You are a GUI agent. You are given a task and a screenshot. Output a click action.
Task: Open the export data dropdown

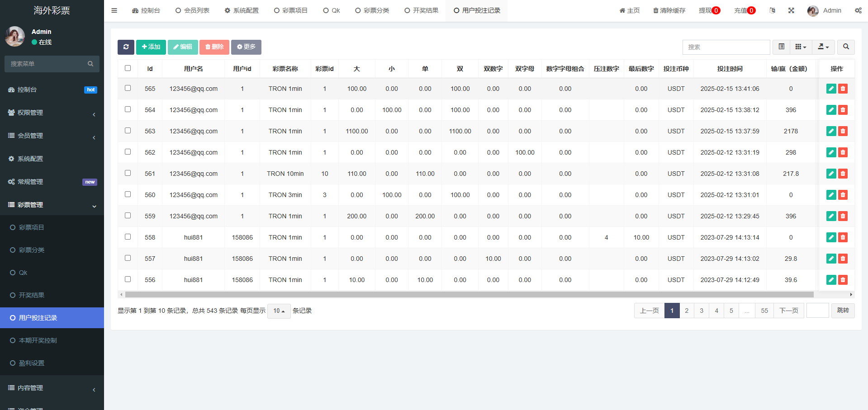(823, 47)
